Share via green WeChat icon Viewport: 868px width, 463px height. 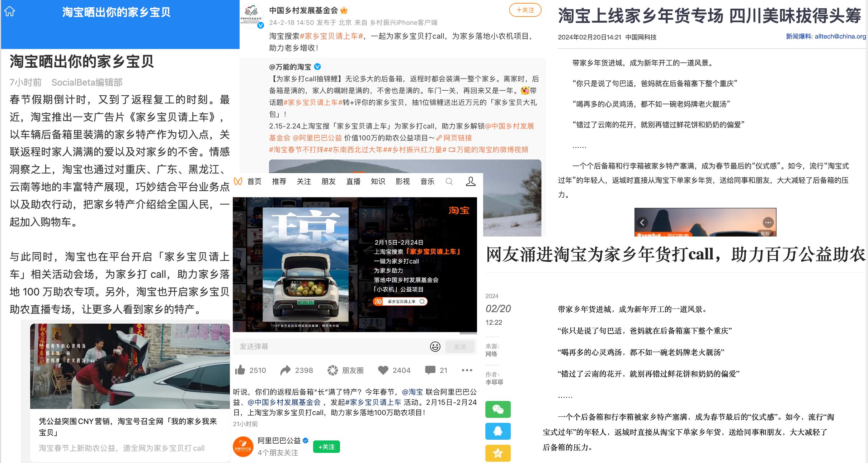[x=498, y=410]
